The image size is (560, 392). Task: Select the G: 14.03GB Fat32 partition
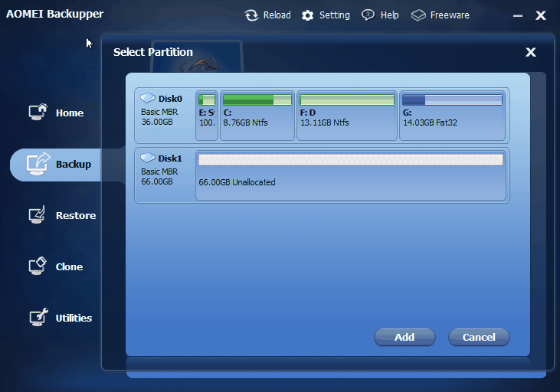452,116
